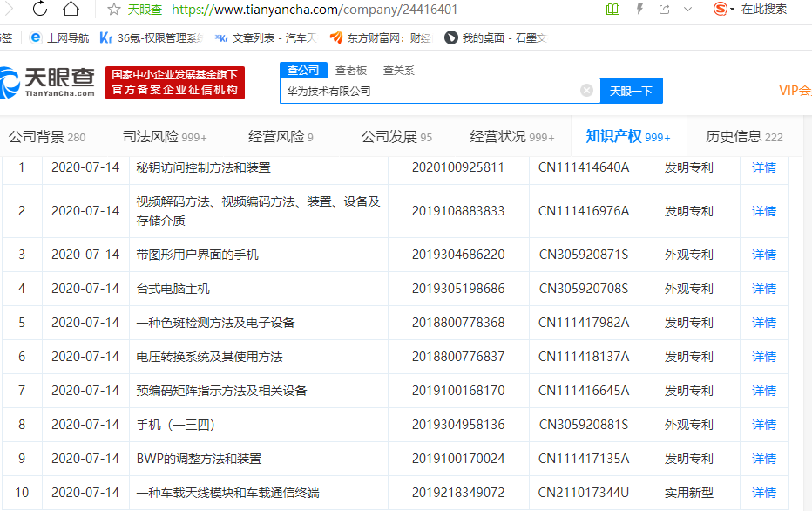812x511 pixels.
Task: Reload the page with the refresh icon
Action: [40, 9]
